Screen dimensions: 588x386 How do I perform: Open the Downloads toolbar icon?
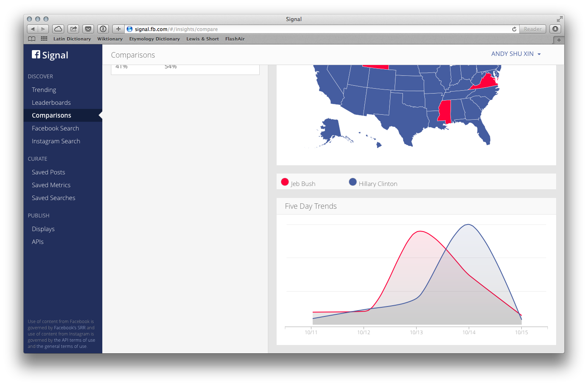click(x=555, y=29)
